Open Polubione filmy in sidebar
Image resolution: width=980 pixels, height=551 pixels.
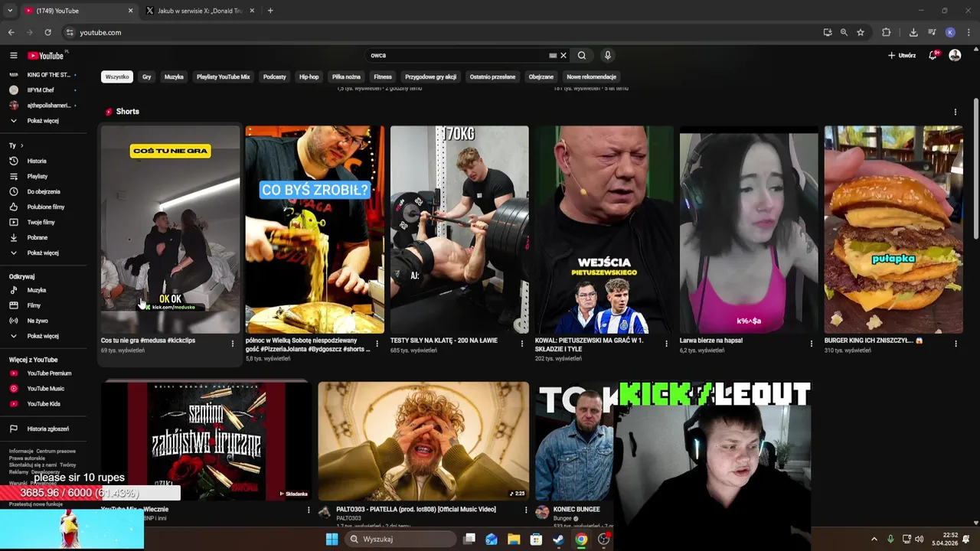coord(46,207)
